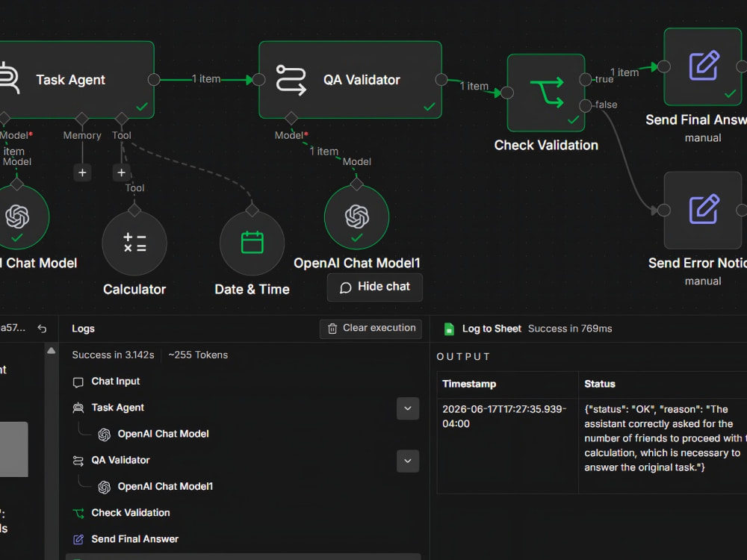Click the Send Error Notice input connector
The width and height of the screenshot is (747, 560).
(x=664, y=210)
